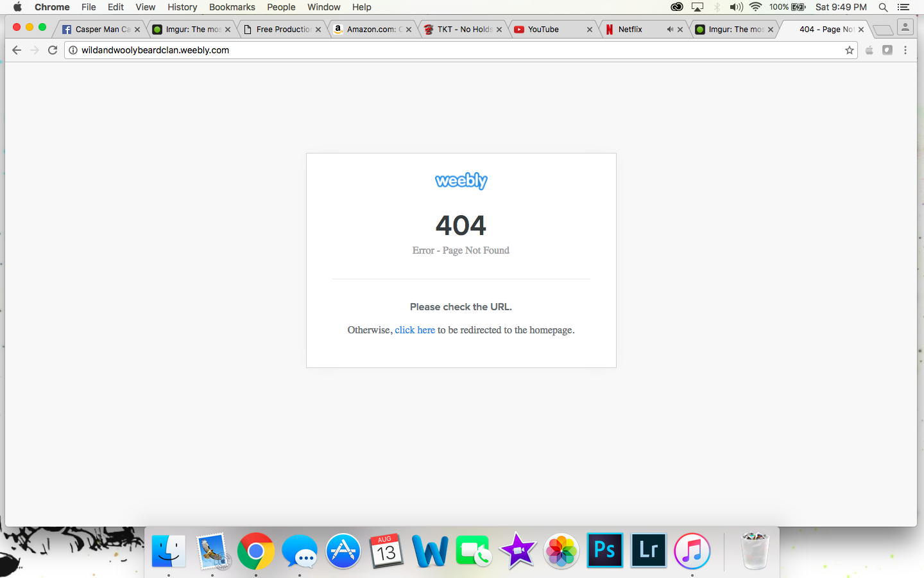The image size is (924, 578).
Task: Switch to the first Imgur tab
Action: tap(190, 30)
